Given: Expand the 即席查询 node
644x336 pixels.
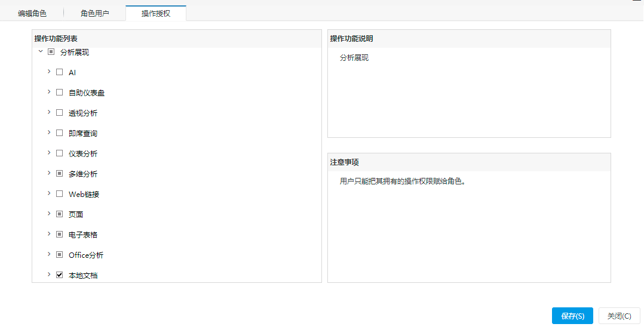Looking at the screenshot, I should (49, 132).
